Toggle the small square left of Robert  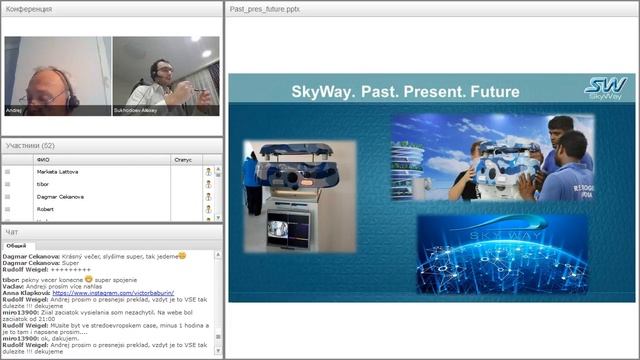7,209
